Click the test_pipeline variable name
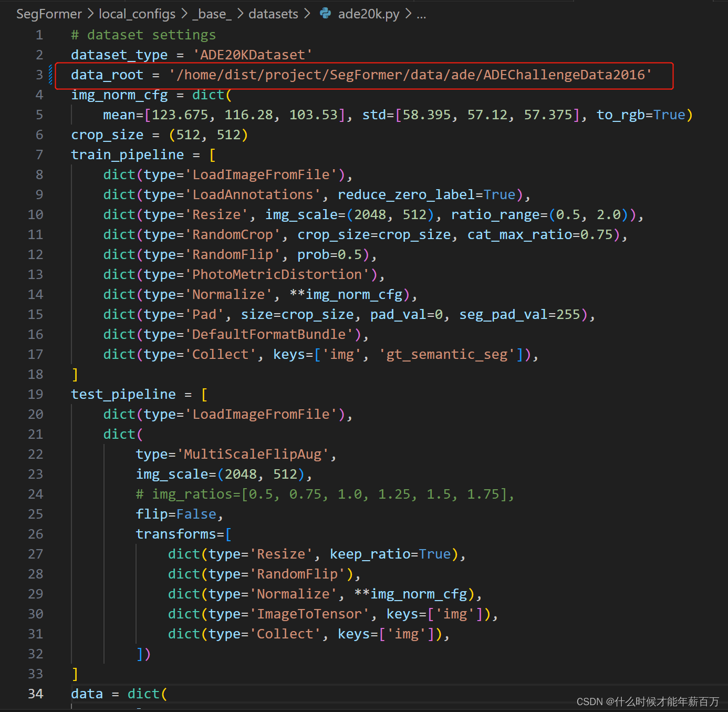Viewport: 728px width, 712px height. click(123, 395)
